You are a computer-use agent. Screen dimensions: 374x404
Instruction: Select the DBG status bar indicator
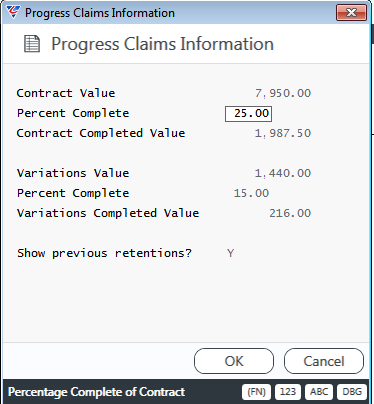[x=352, y=392]
